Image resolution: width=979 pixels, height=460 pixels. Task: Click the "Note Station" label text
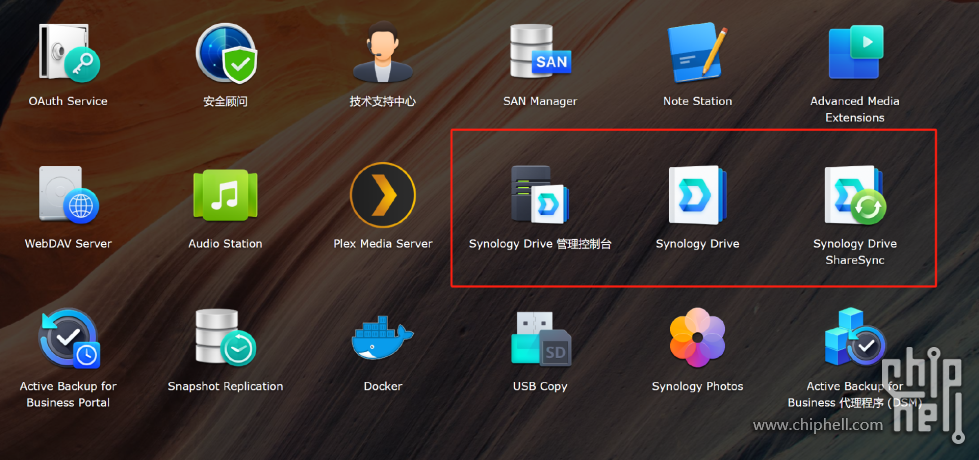697,101
